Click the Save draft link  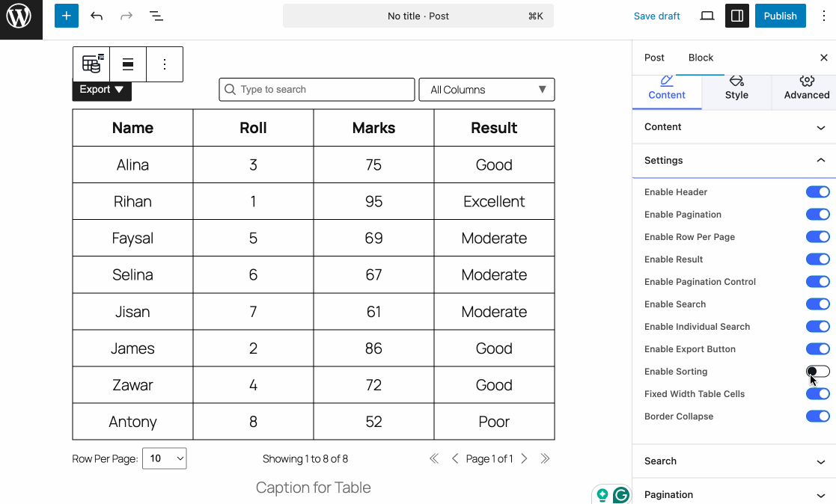656,15
